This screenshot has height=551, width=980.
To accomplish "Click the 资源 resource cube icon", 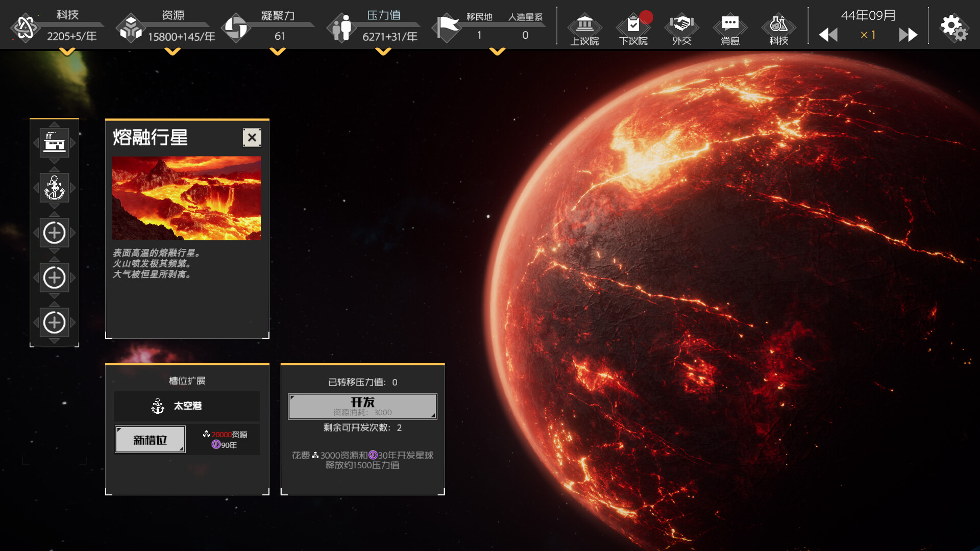I will 132,28.
